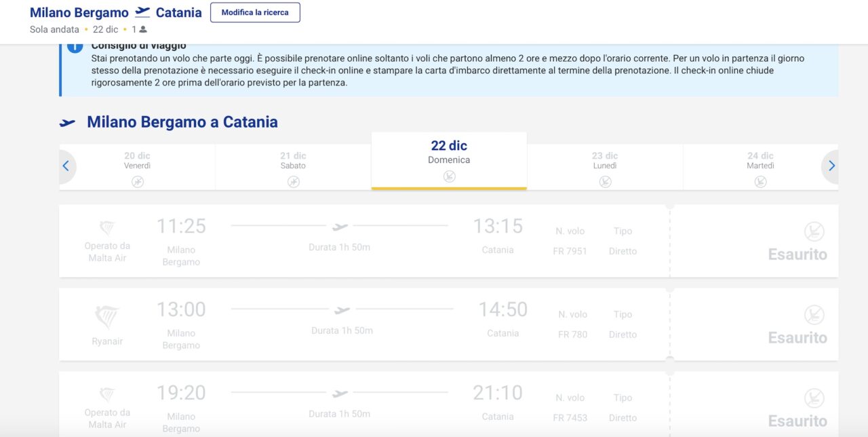
Task: Select the 21 dic Sabato date tab
Action: tap(293, 168)
